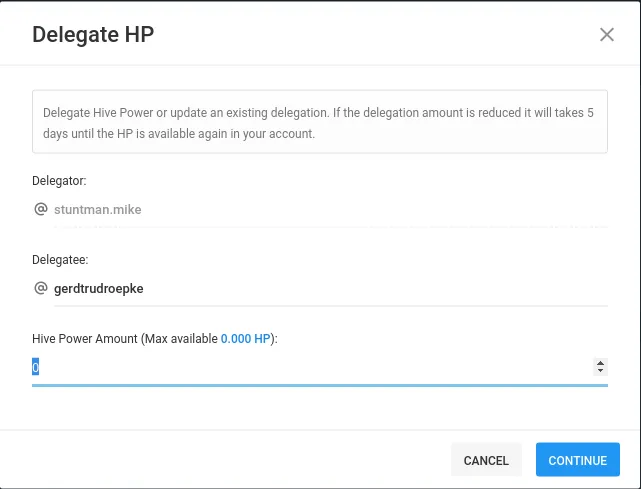This screenshot has width=641, height=489.
Task: Click the delegation info description box
Action: click(320, 122)
